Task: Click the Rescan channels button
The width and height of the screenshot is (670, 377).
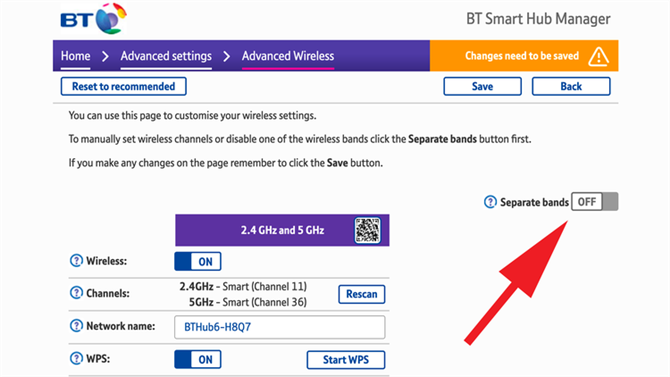Action: (x=361, y=294)
